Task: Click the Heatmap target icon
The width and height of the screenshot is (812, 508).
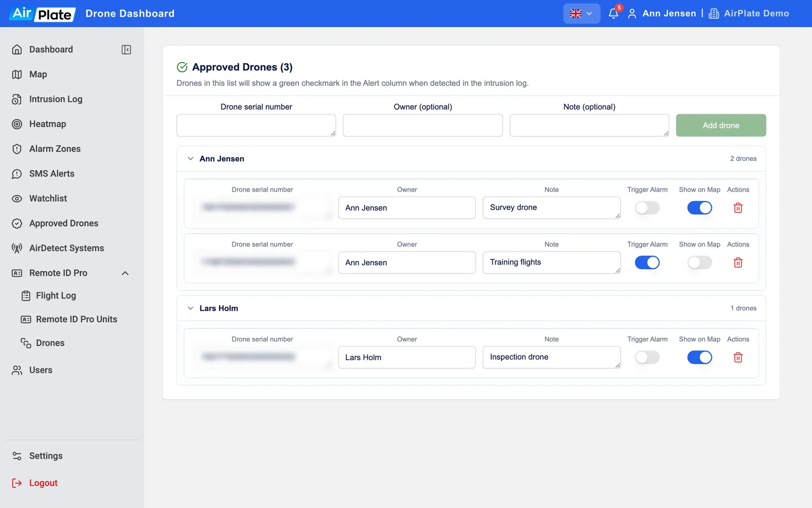Action: click(17, 124)
